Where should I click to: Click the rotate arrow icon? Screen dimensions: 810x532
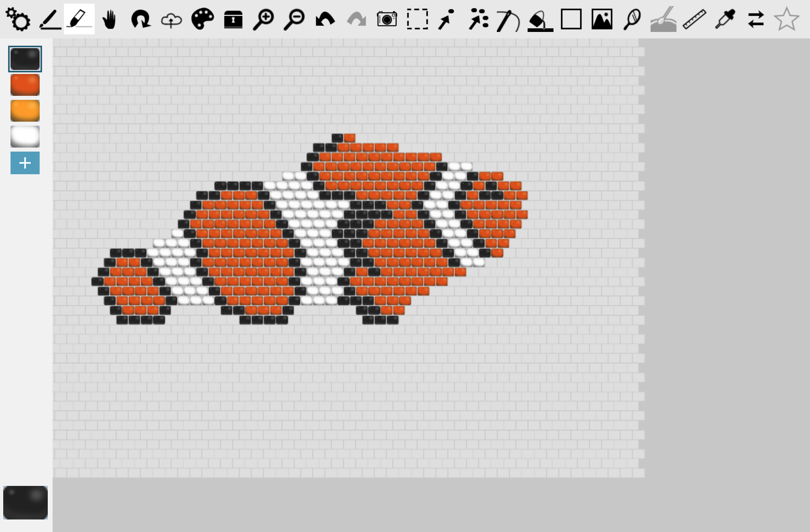(x=140, y=19)
